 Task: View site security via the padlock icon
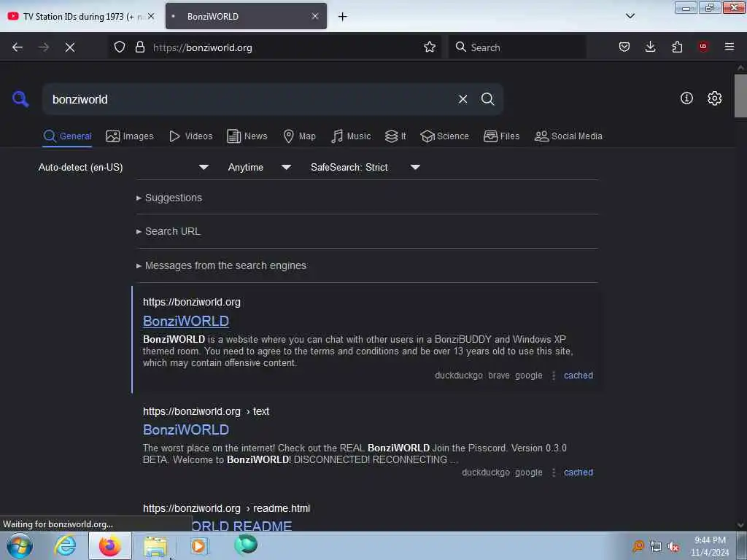[x=139, y=47]
